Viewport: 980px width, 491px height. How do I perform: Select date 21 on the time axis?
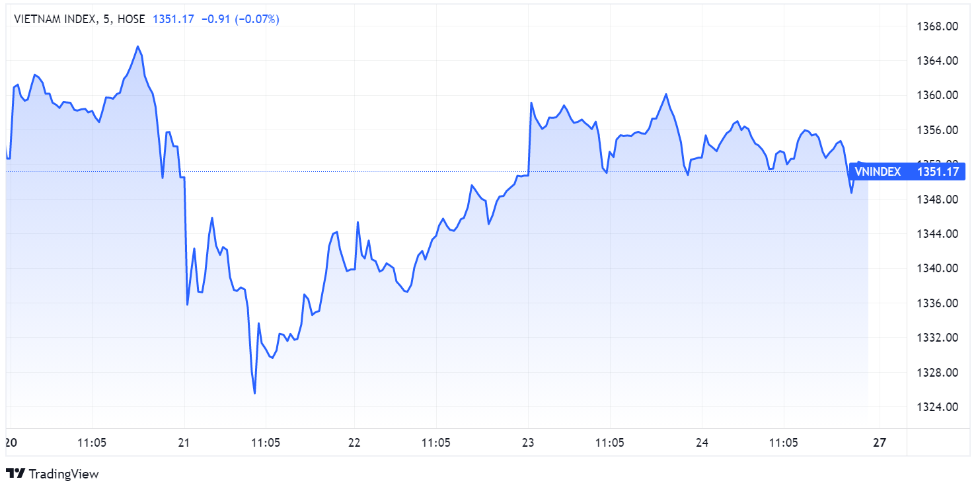tap(184, 443)
